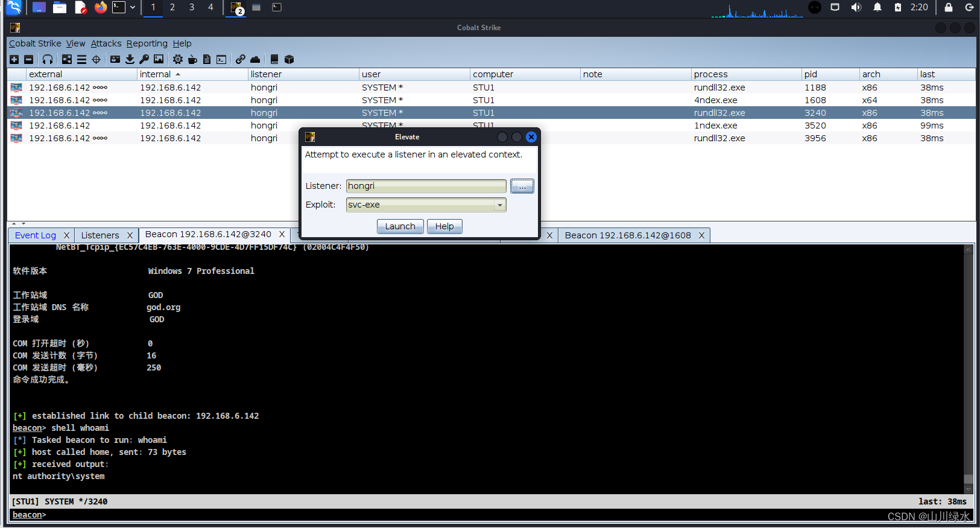This screenshot has width=980, height=528.
Task: Open Screenshots via the picture icon
Action: (x=159, y=59)
